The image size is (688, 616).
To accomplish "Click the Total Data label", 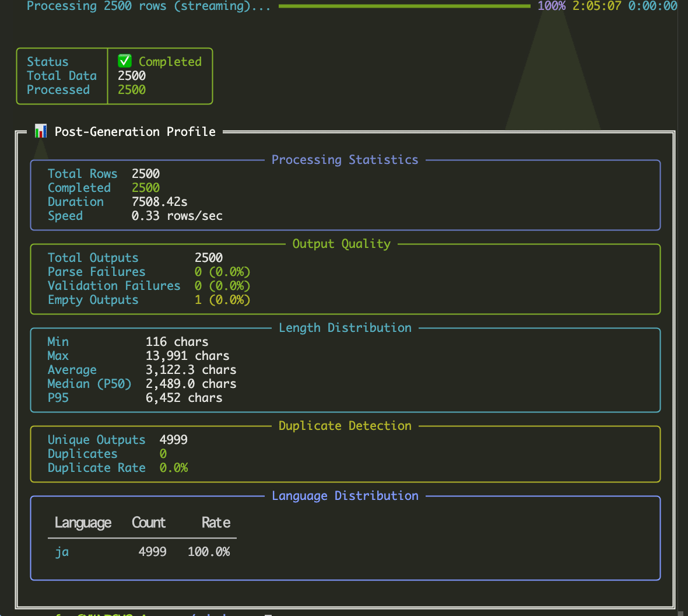I will point(61,75).
